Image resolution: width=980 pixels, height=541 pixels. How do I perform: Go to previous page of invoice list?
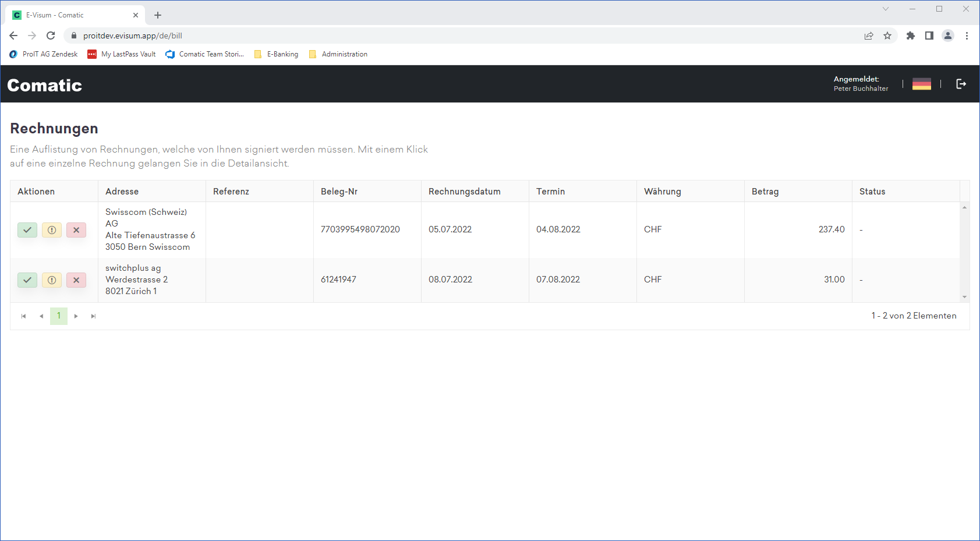pos(41,316)
